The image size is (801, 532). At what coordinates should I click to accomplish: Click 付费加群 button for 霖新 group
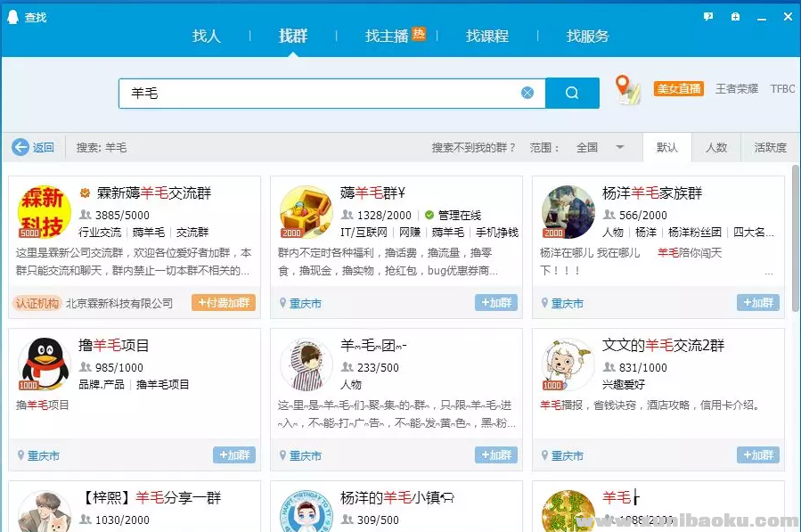223,303
